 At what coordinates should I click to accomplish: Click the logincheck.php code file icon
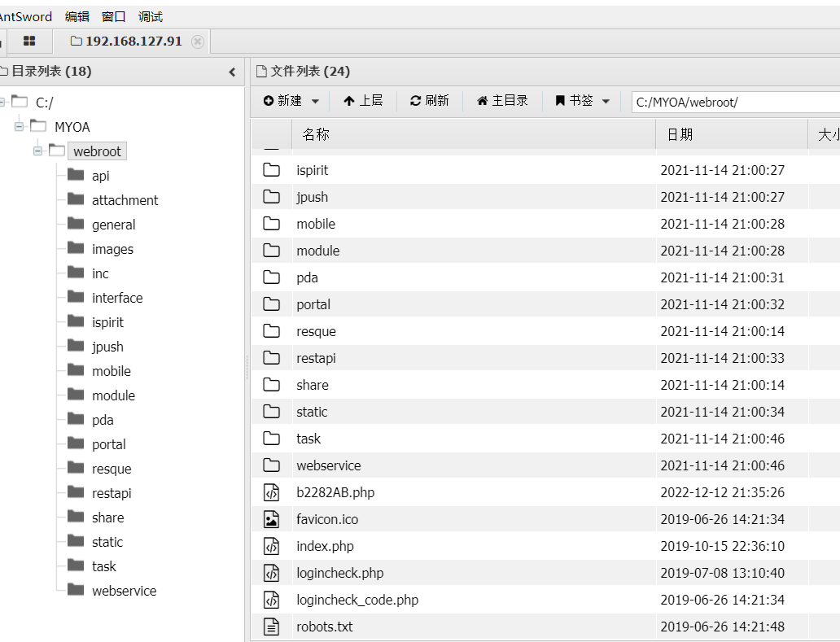(x=272, y=573)
